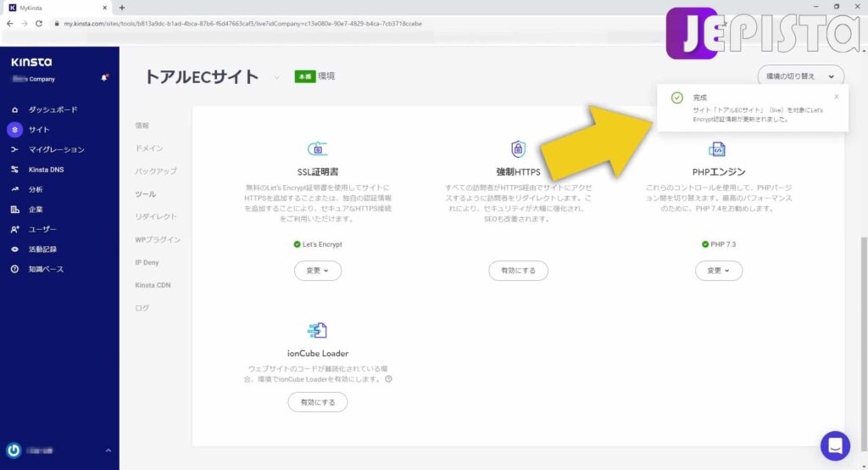Click the ionCube Loader icon
The width and height of the screenshot is (868, 470).
pyautogui.click(x=317, y=330)
